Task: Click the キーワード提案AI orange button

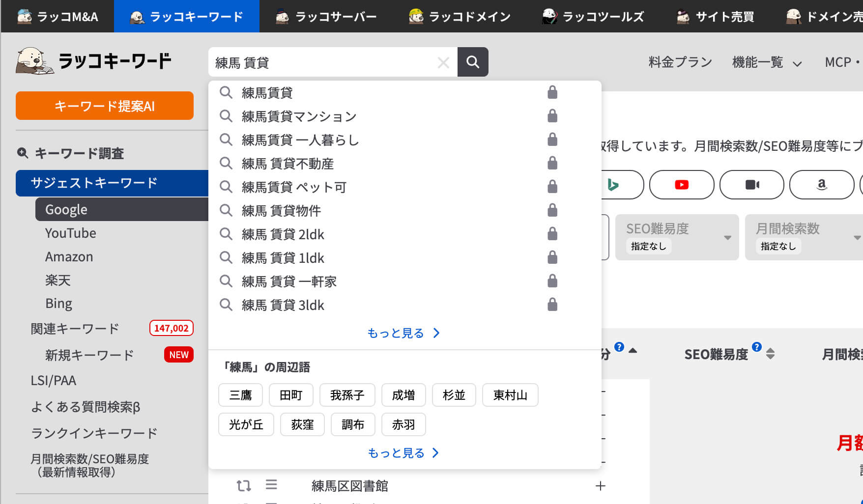Action: [x=105, y=106]
